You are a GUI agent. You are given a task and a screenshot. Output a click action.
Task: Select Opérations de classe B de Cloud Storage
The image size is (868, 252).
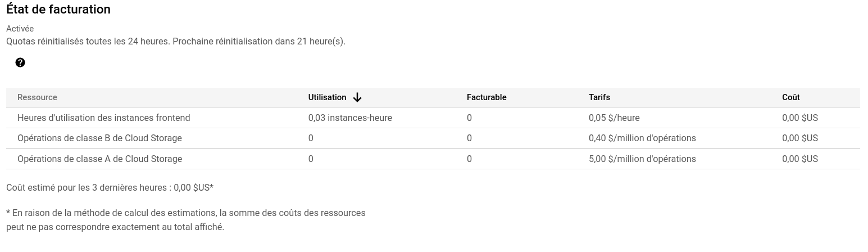click(x=433, y=138)
